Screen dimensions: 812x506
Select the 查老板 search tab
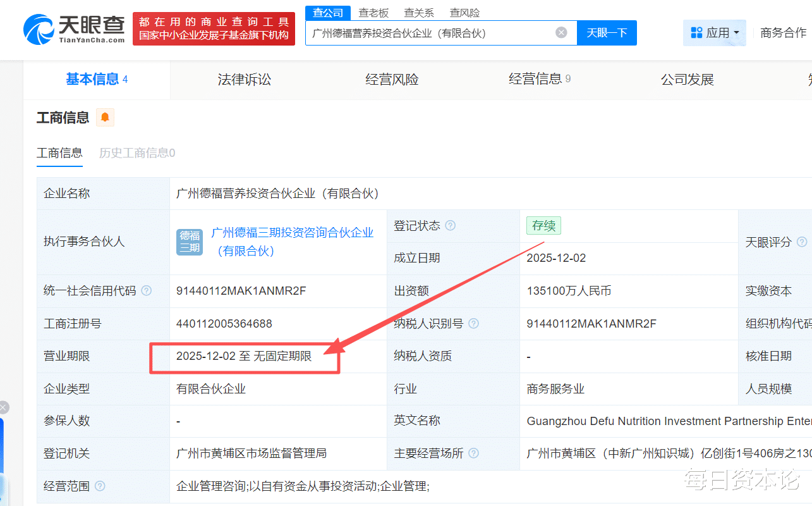(x=373, y=13)
